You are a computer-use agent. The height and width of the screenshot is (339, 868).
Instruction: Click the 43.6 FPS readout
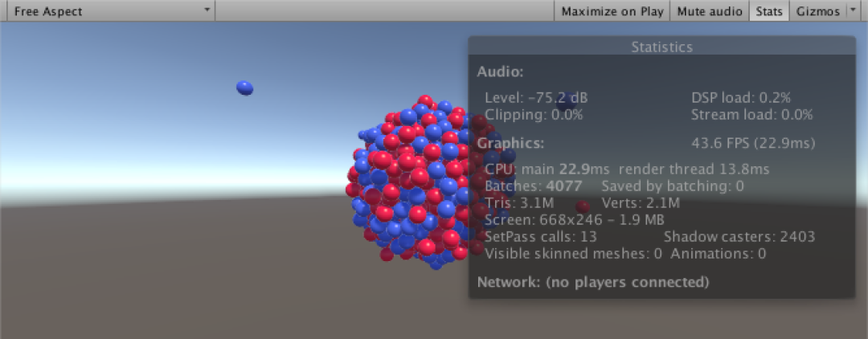(x=753, y=143)
